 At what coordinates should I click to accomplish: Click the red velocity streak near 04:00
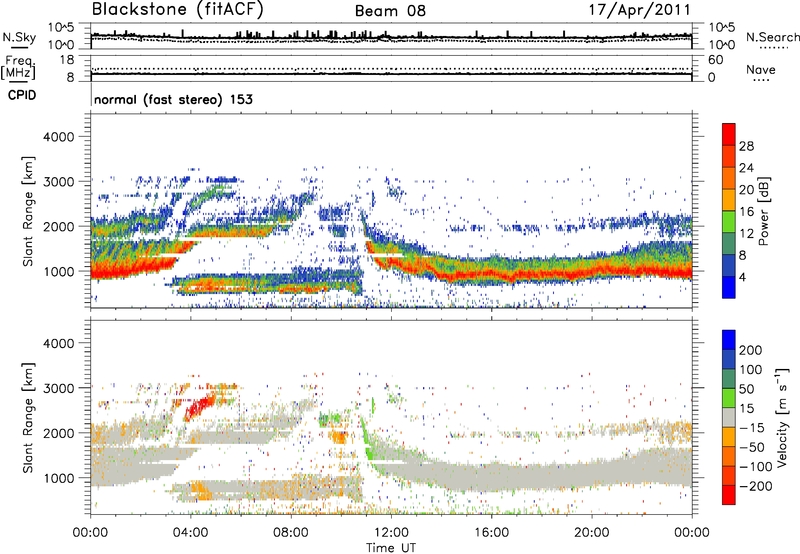(200, 407)
